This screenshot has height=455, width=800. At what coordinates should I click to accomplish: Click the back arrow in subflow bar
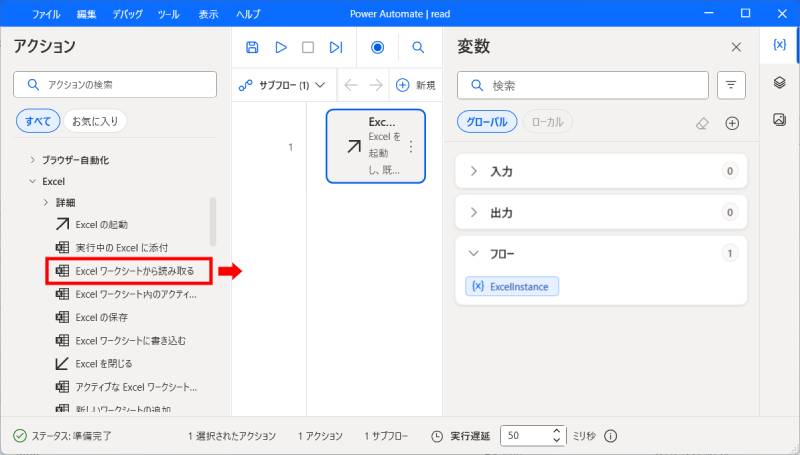click(x=351, y=85)
